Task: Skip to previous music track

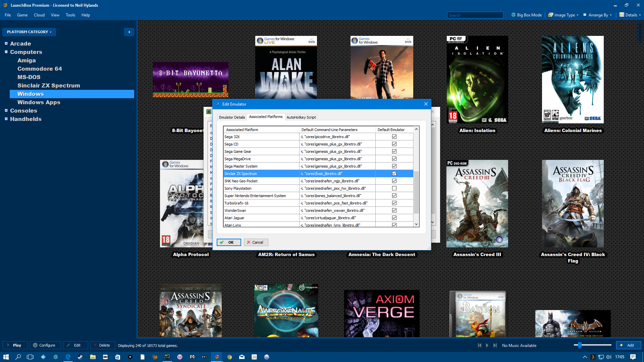Action: pyautogui.click(x=480, y=345)
